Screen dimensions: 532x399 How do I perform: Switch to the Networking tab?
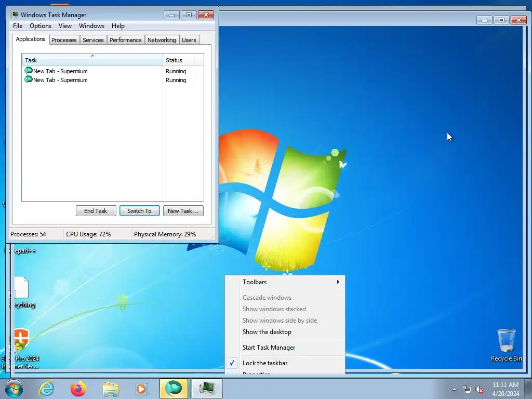point(162,40)
